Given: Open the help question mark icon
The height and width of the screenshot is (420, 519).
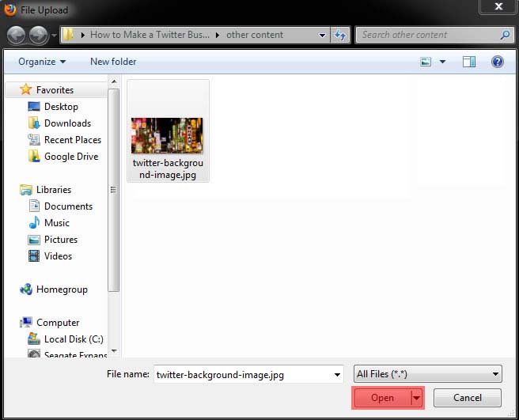Looking at the screenshot, I should tap(497, 62).
